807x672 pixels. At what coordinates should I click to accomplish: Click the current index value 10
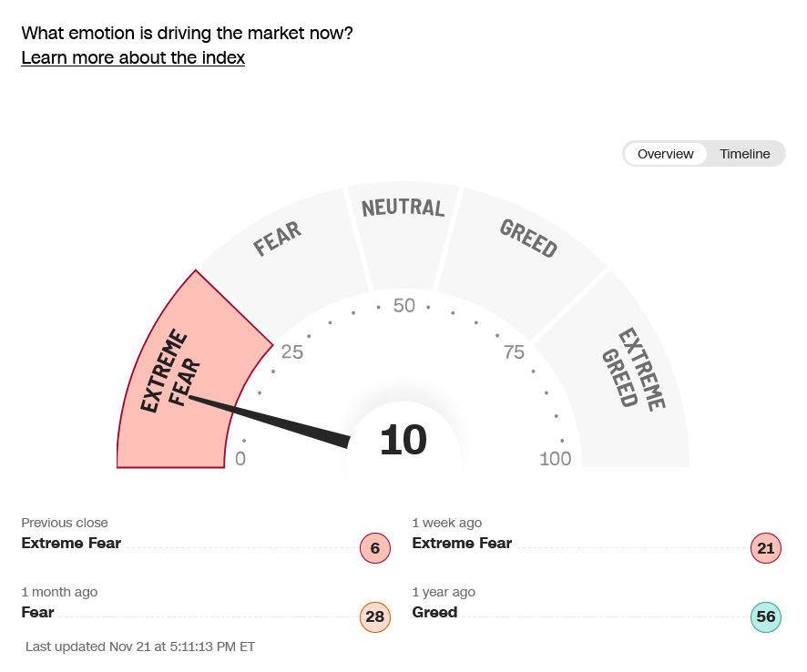(x=403, y=441)
